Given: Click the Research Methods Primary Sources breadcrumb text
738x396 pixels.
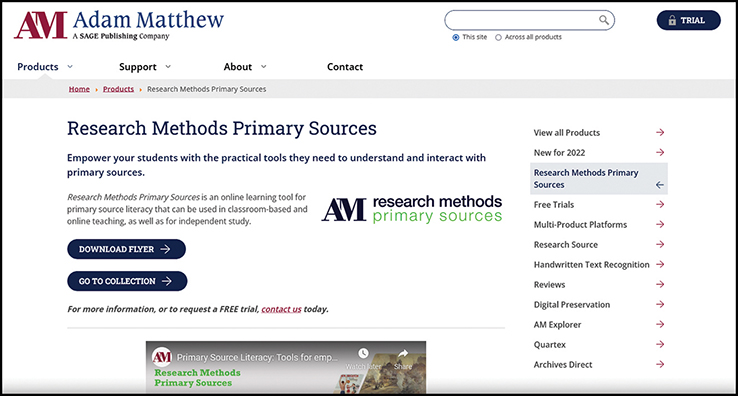Looking at the screenshot, I should pyautogui.click(x=207, y=89).
